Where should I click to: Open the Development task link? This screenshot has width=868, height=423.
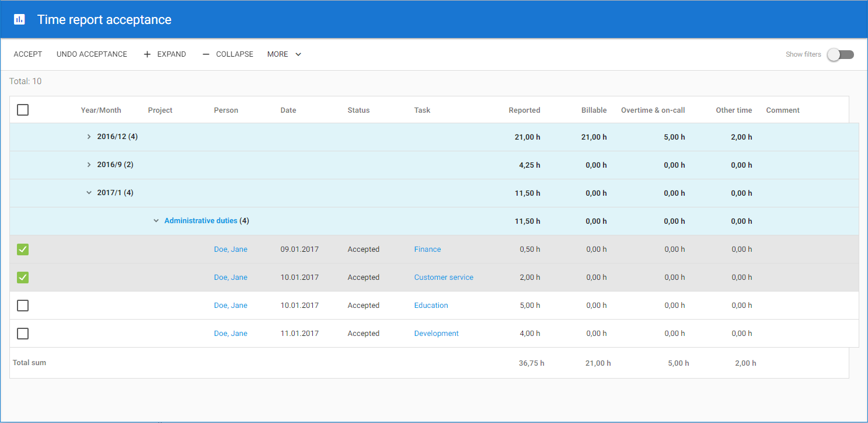[437, 334]
